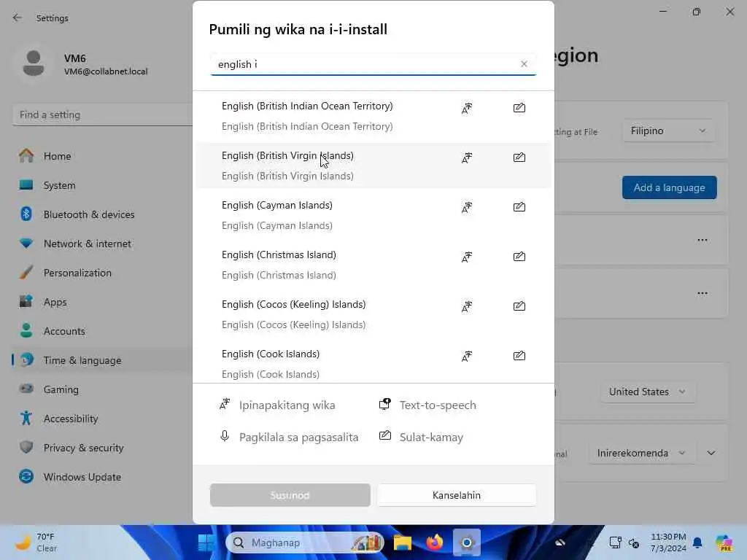Select English (Cayman Islands) entry
This screenshot has width=747, height=560.
coord(373,215)
